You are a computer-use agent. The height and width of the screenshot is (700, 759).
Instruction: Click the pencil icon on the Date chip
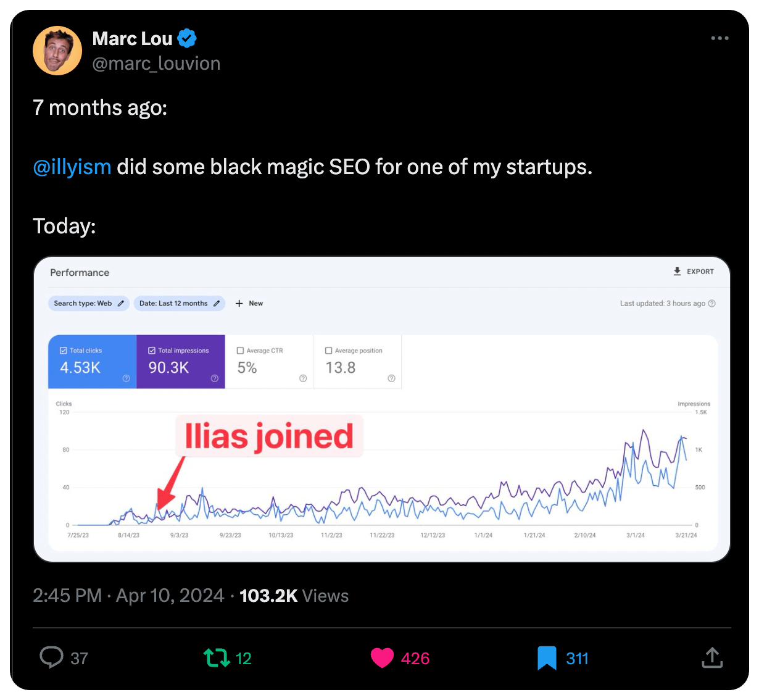(x=217, y=303)
